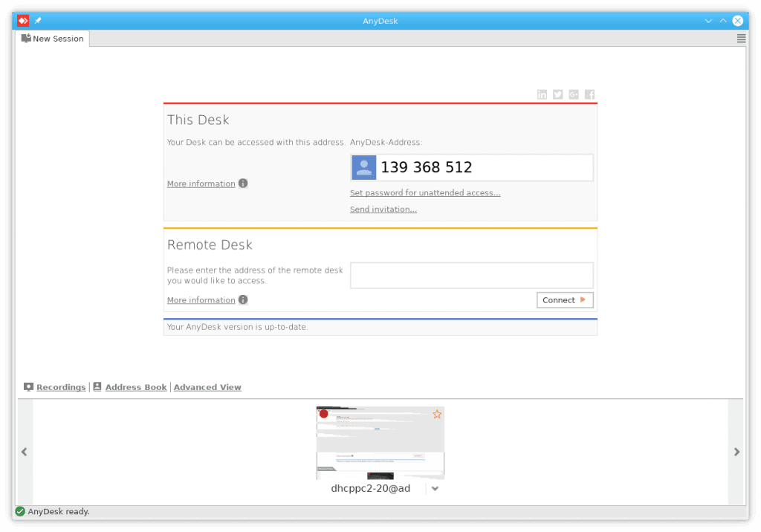Open the Recordings link

[x=61, y=387]
